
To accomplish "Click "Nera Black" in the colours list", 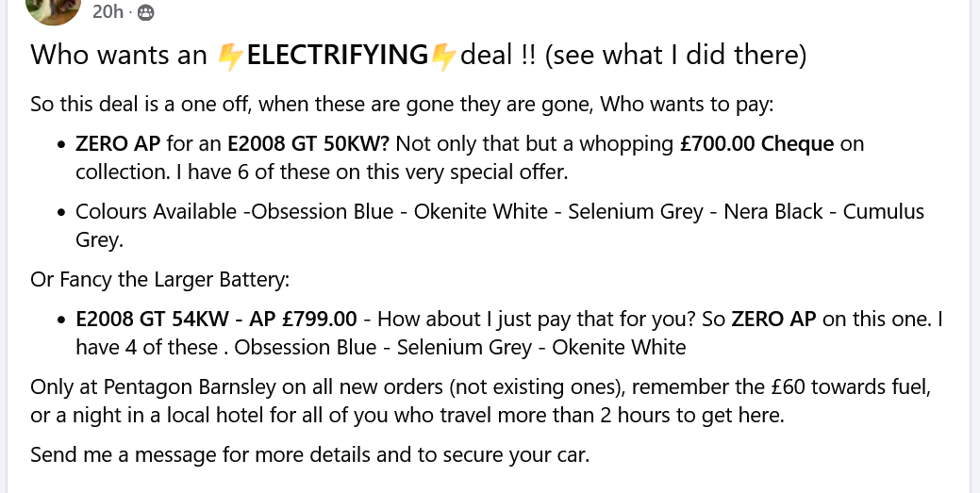I will pyautogui.click(x=773, y=211).
